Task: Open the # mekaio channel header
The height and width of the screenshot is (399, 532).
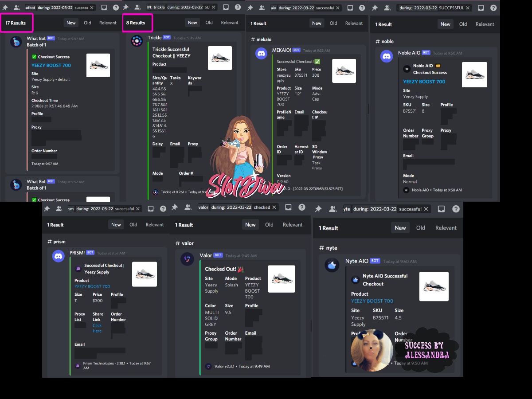Action: (261, 39)
